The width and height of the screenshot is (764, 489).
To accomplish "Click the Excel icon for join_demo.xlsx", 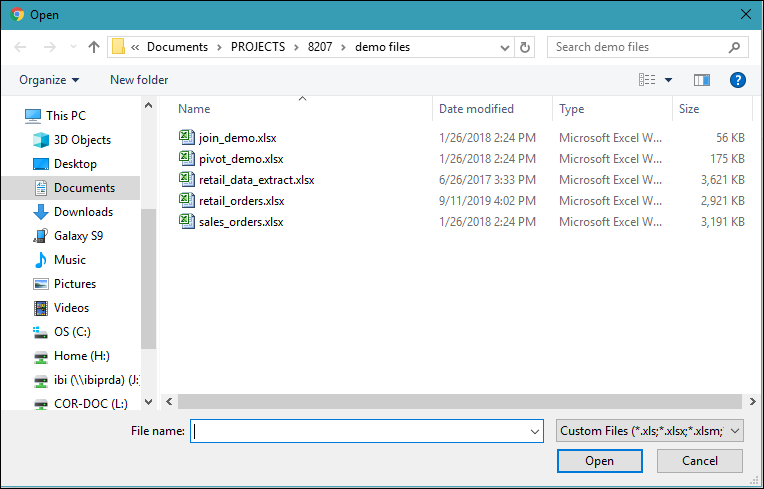I will pos(187,137).
